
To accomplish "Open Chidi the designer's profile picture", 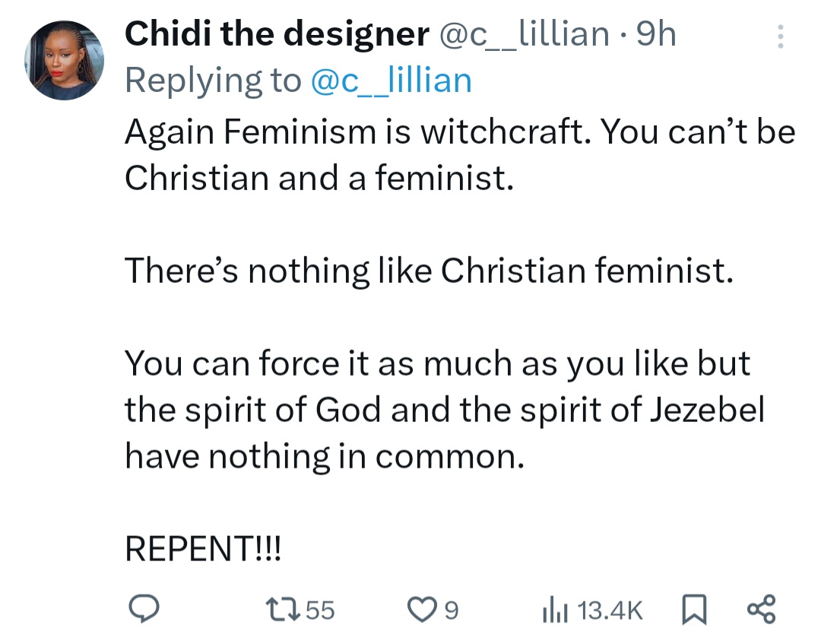I will click(x=63, y=60).
